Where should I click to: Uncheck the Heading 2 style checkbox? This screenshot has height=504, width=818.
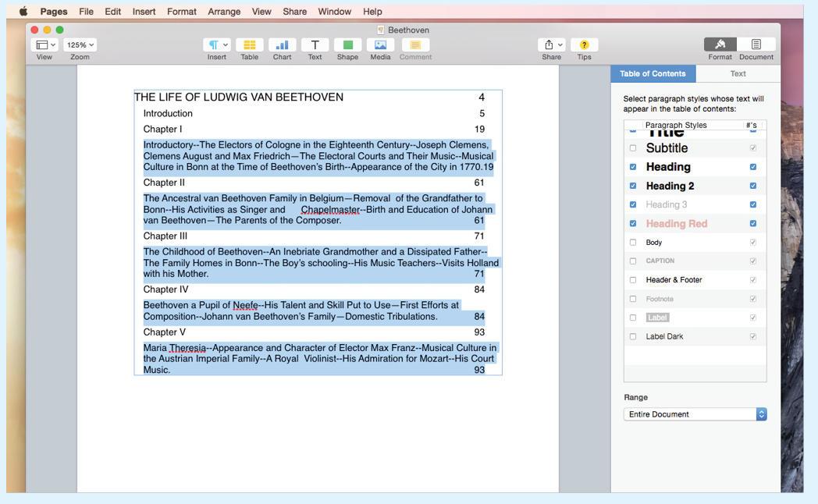point(633,186)
